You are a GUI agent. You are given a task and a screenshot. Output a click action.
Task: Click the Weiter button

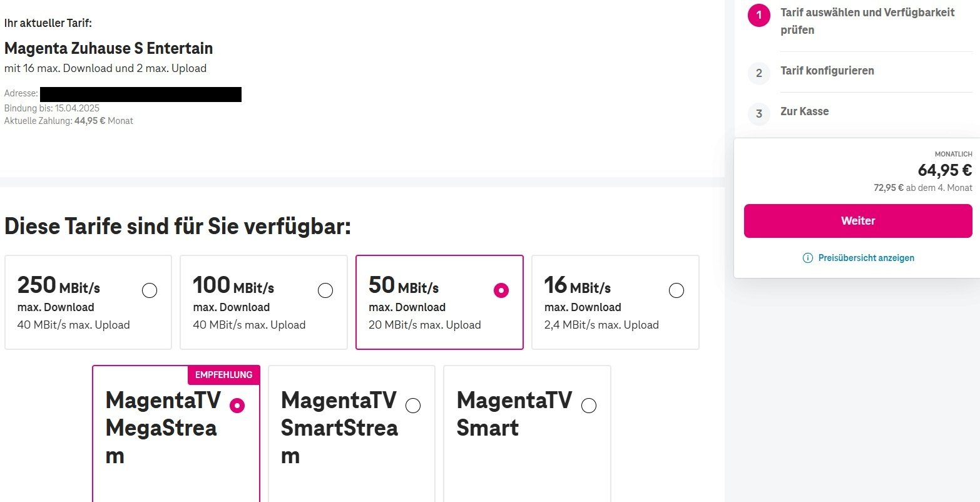click(858, 221)
